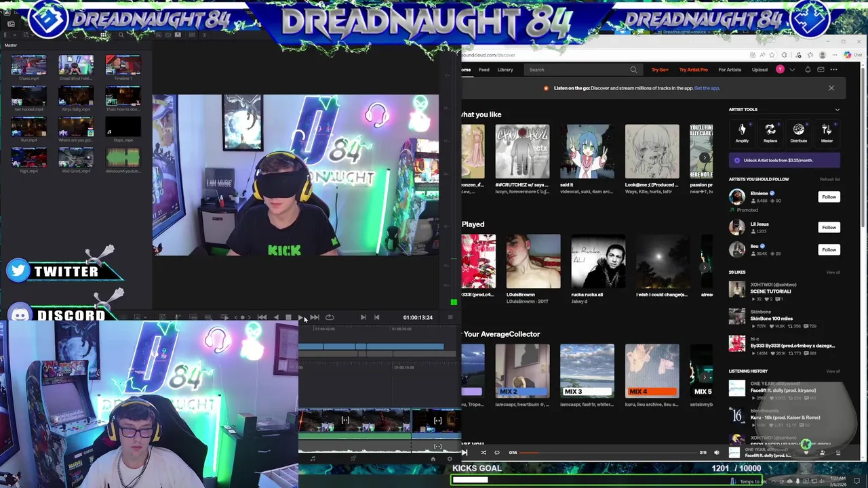The width and height of the screenshot is (868, 488).
Task: Play the timeline in the video editor
Action: (x=300, y=317)
